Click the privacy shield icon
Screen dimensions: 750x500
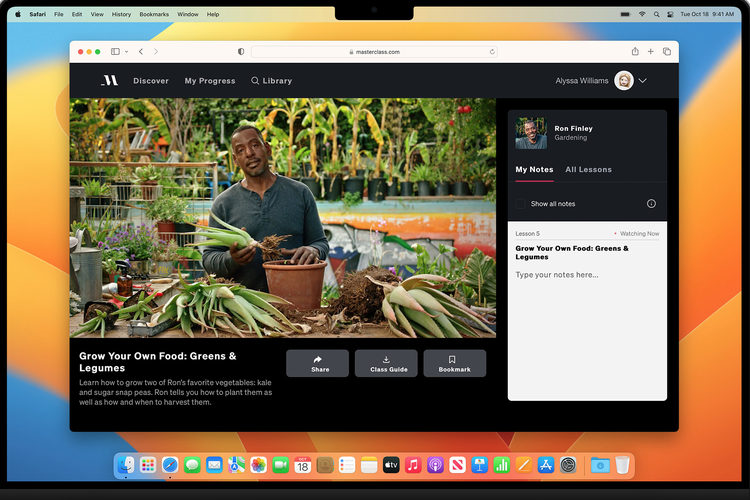tap(241, 52)
